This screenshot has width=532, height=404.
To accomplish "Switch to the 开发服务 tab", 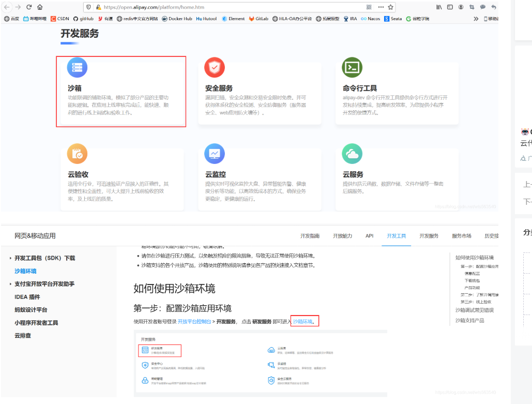I will 429,235.
